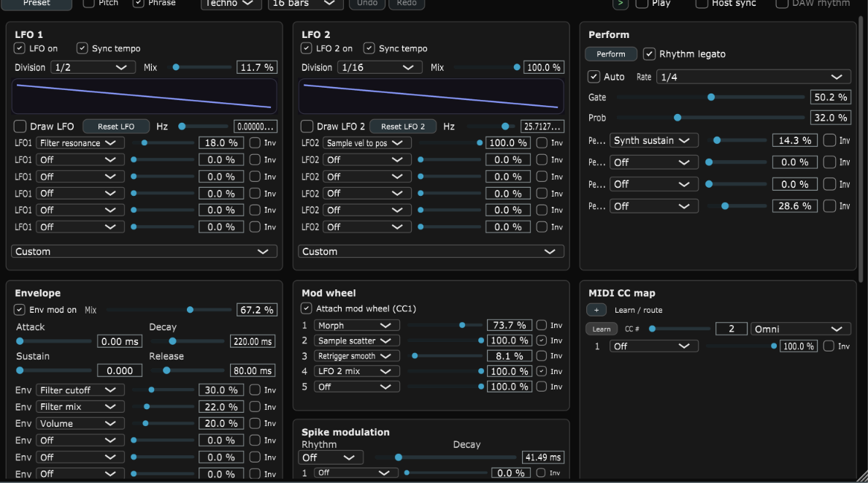
Task: Click the Reset LFO 2 button
Action: (x=403, y=126)
